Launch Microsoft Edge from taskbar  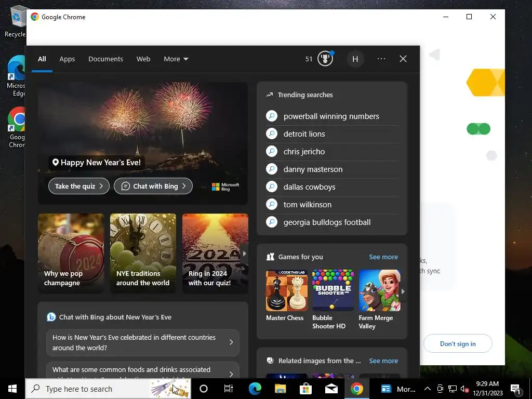(x=255, y=389)
